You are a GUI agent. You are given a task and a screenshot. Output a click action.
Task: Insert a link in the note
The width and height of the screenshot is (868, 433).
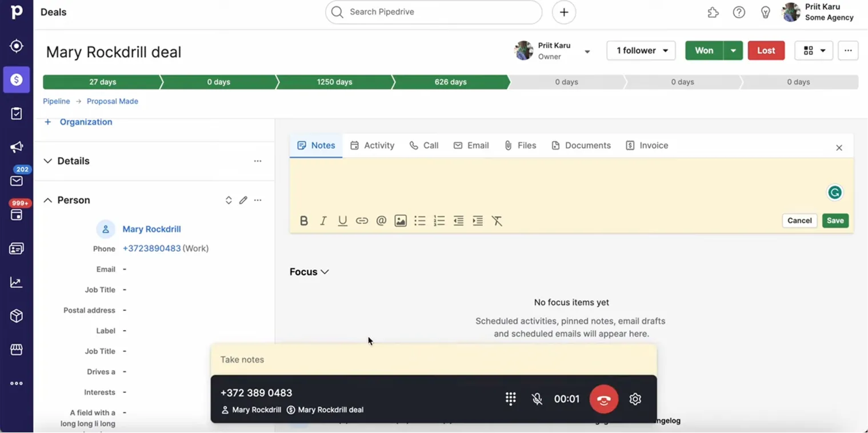(x=362, y=221)
